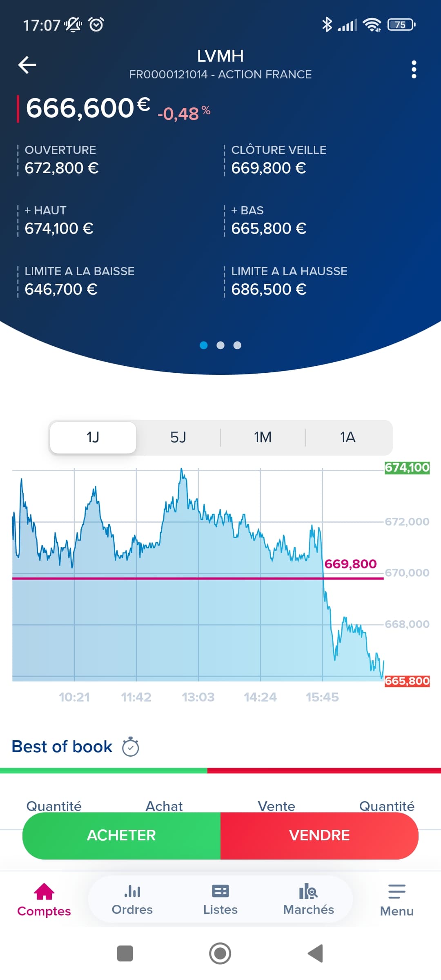
Task: Tap the Best of book heading
Action: tap(62, 747)
